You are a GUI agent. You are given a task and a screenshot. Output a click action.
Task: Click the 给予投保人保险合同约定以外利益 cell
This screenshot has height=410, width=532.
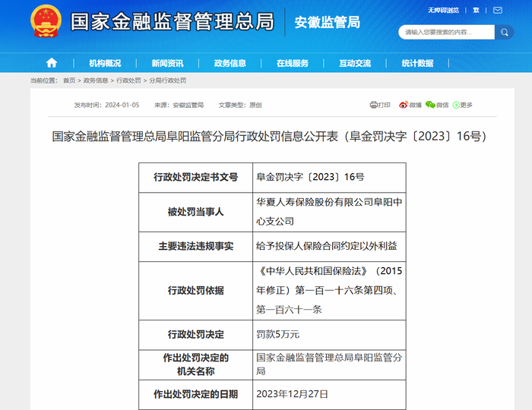tap(329, 246)
